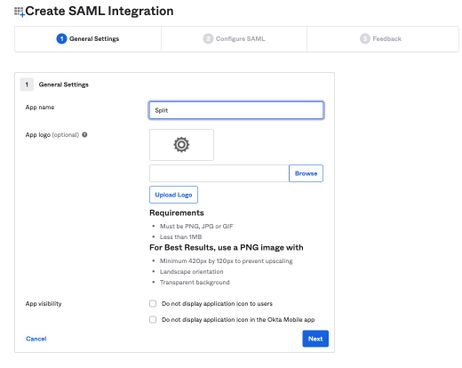
Task: Open the General Settings step tab
Action: 88,39
